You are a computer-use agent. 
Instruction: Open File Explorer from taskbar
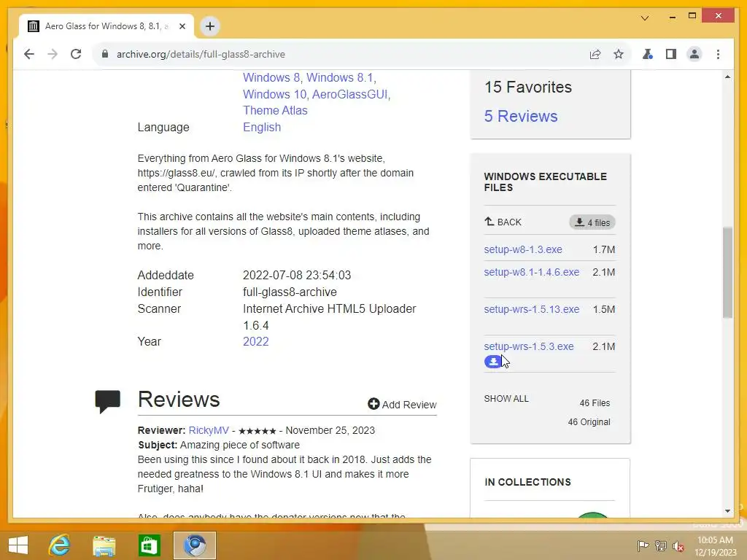(104, 545)
